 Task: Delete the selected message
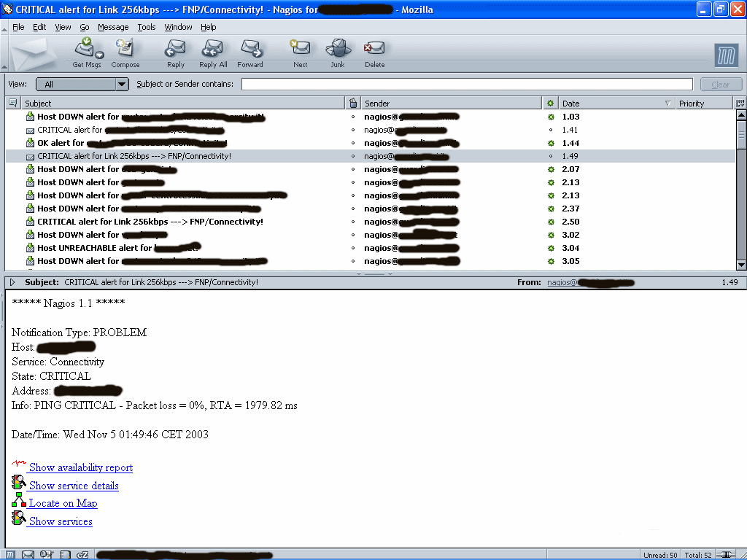tap(374, 48)
